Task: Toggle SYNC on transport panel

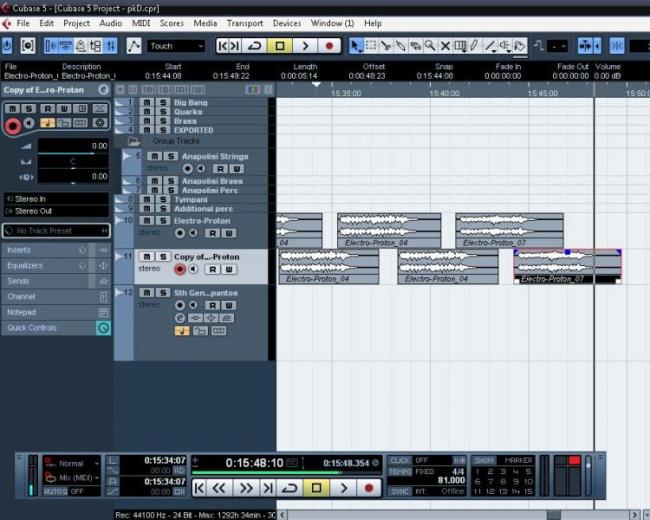Action: point(400,491)
